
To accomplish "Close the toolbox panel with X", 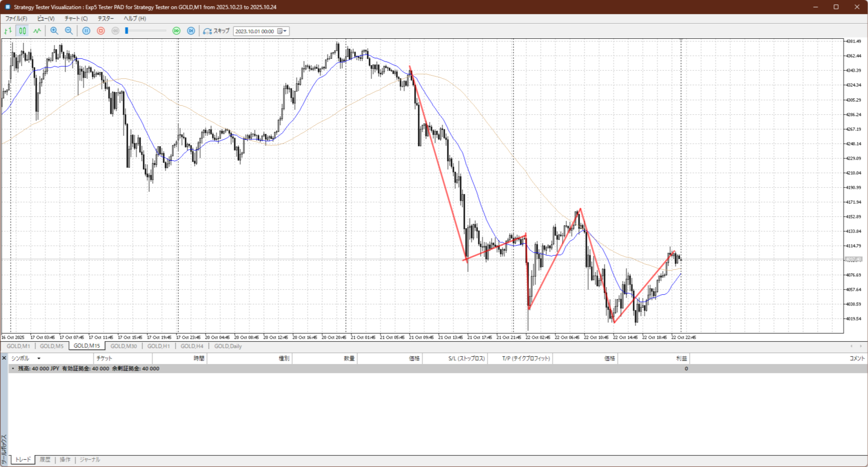I will point(4,358).
